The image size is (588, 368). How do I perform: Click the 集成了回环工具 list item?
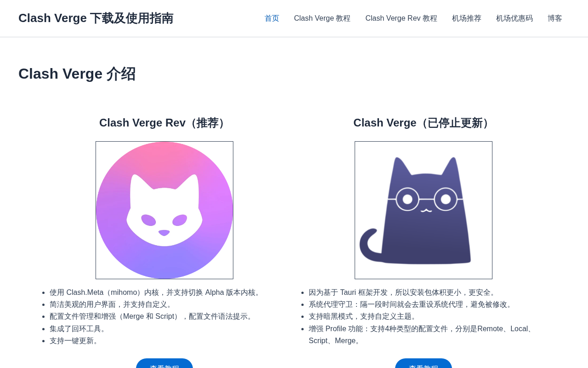[79, 329]
